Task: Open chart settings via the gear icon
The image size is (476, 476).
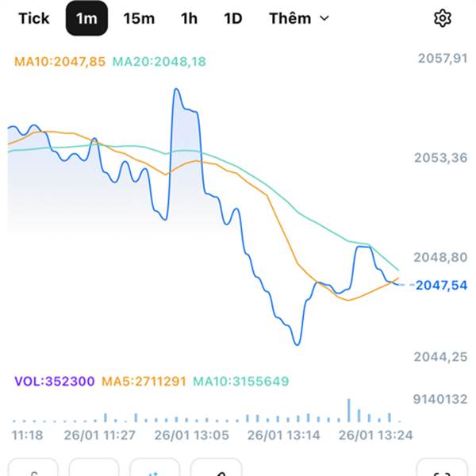Action: pos(443,18)
